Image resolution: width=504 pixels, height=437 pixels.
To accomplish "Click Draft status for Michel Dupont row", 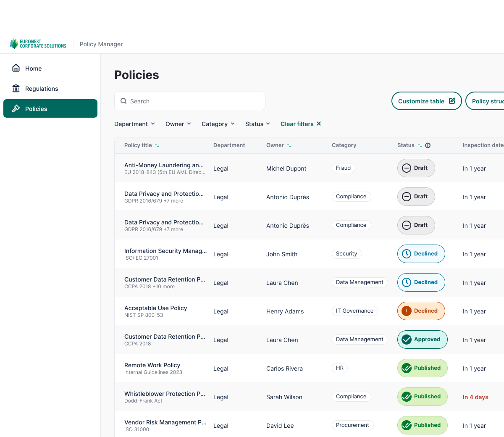I will point(416,168).
